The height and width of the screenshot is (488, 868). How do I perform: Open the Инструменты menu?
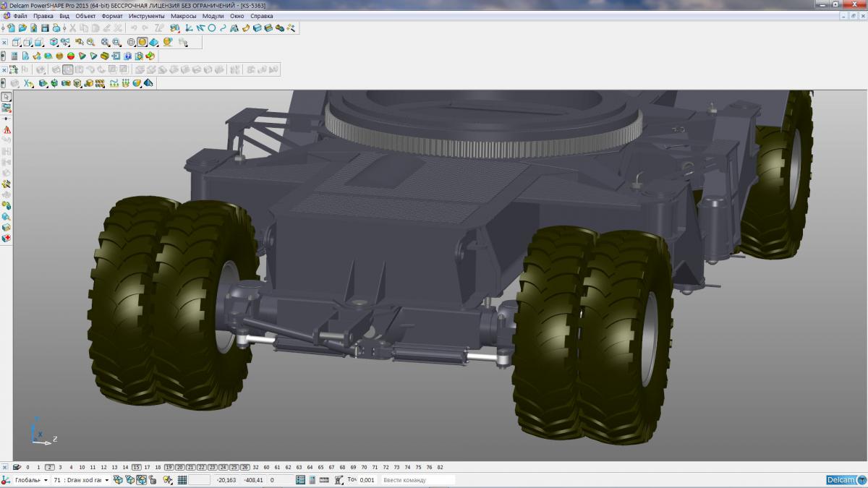(x=147, y=16)
